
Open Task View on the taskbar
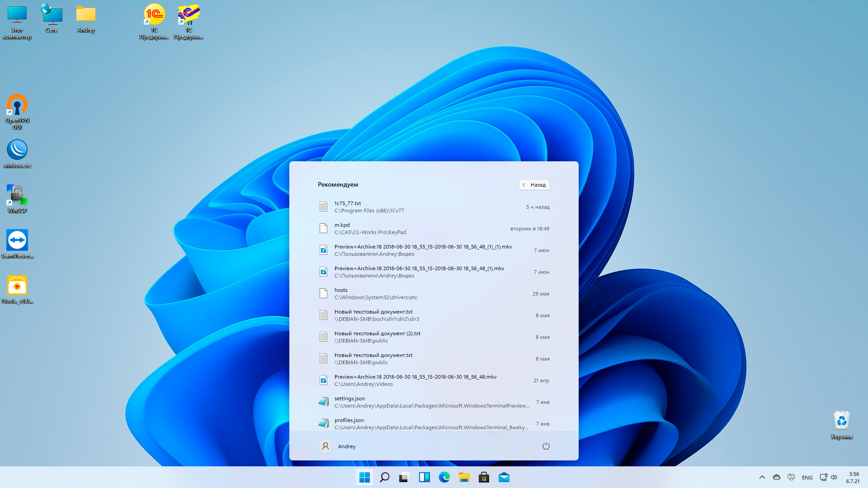(404, 477)
